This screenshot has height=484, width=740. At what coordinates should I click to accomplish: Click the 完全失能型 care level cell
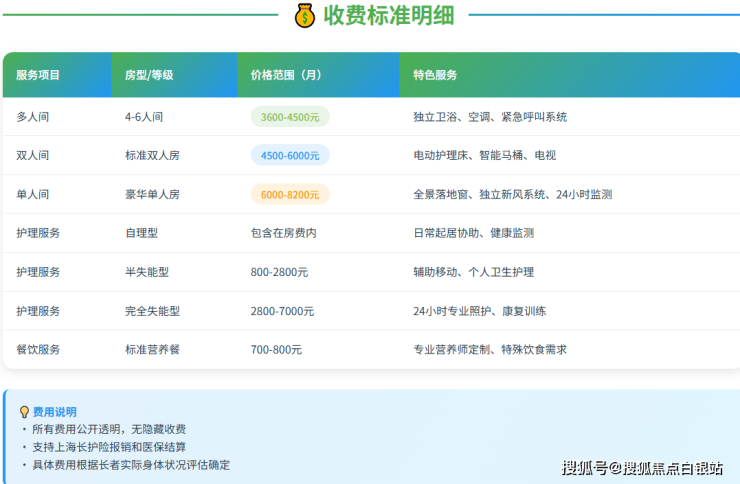click(x=152, y=311)
